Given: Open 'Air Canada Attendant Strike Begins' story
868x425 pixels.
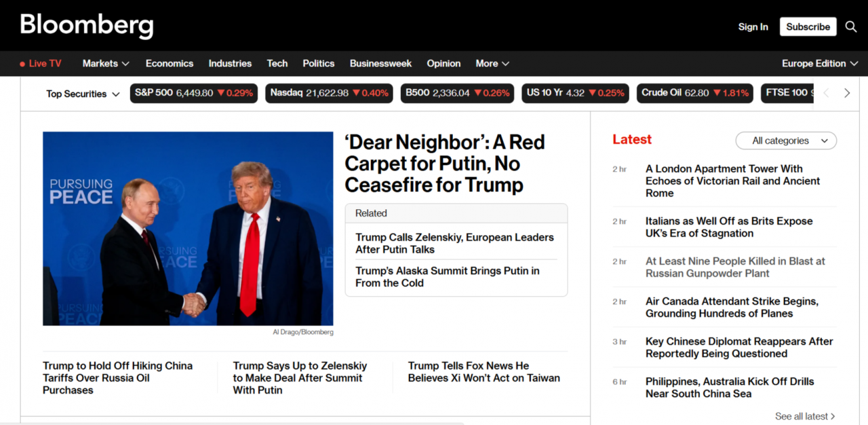Looking at the screenshot, I should pyautogui.click(x=732, y=307).
